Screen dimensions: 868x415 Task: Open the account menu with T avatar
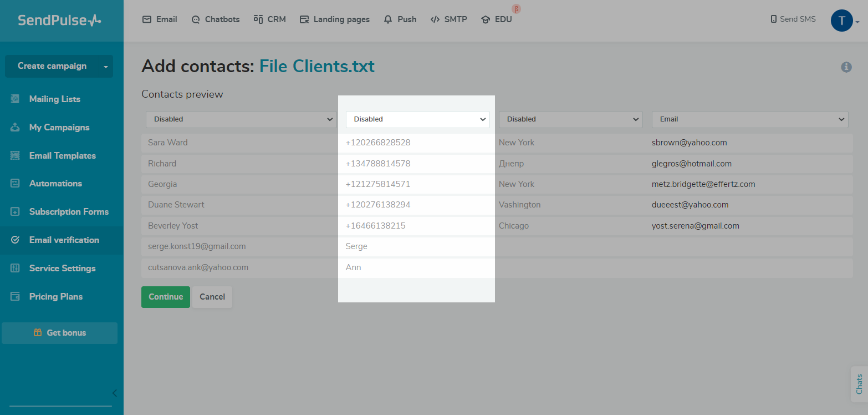click(x=841, y=21)
